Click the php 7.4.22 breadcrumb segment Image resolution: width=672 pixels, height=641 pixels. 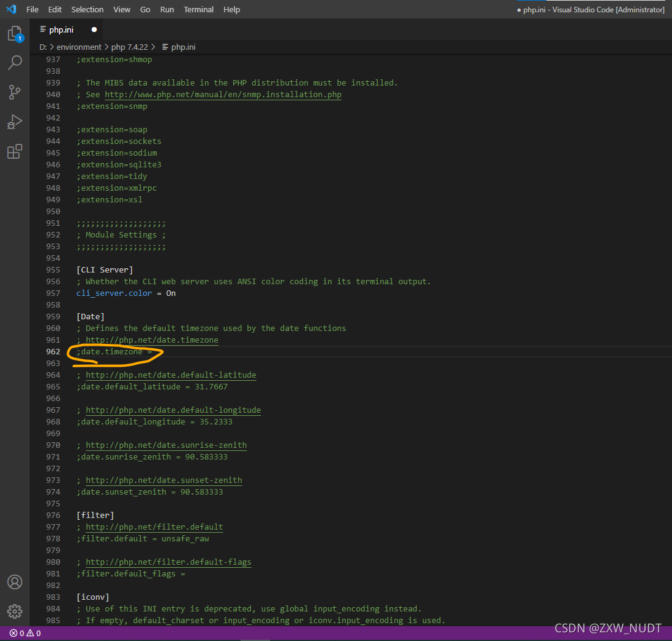click(x=129, y=47)
